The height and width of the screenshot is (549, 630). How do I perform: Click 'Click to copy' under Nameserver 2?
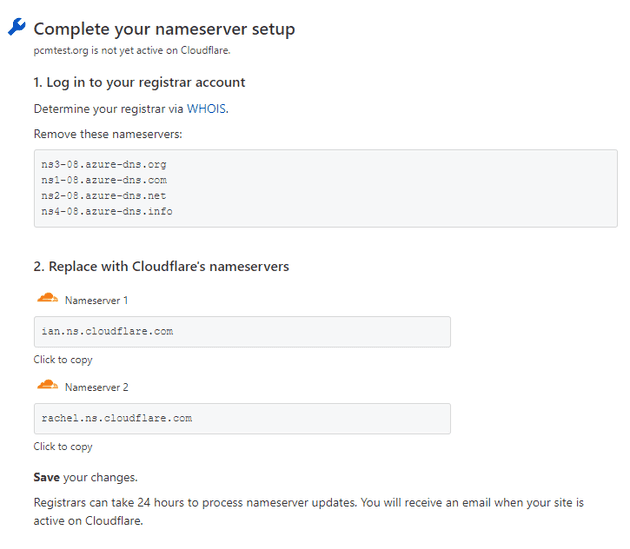pyautogui.click(x=63, y=447)
